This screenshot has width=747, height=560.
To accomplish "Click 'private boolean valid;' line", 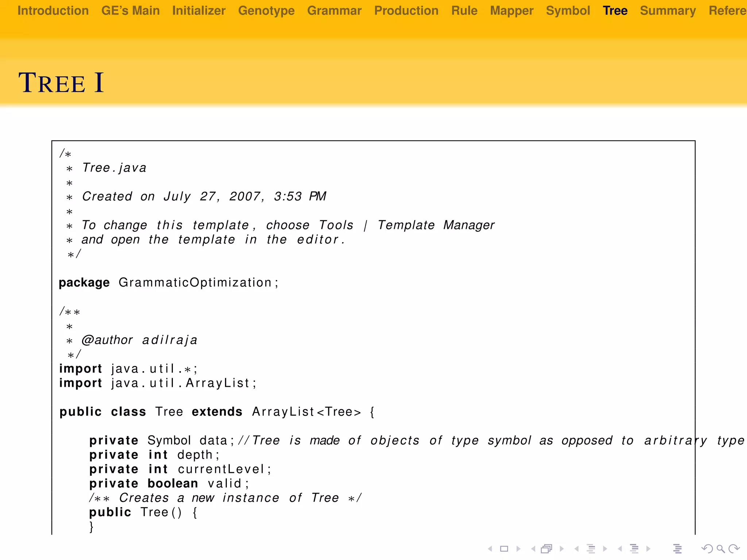I will pyautogui.click(x=169, y=483).
